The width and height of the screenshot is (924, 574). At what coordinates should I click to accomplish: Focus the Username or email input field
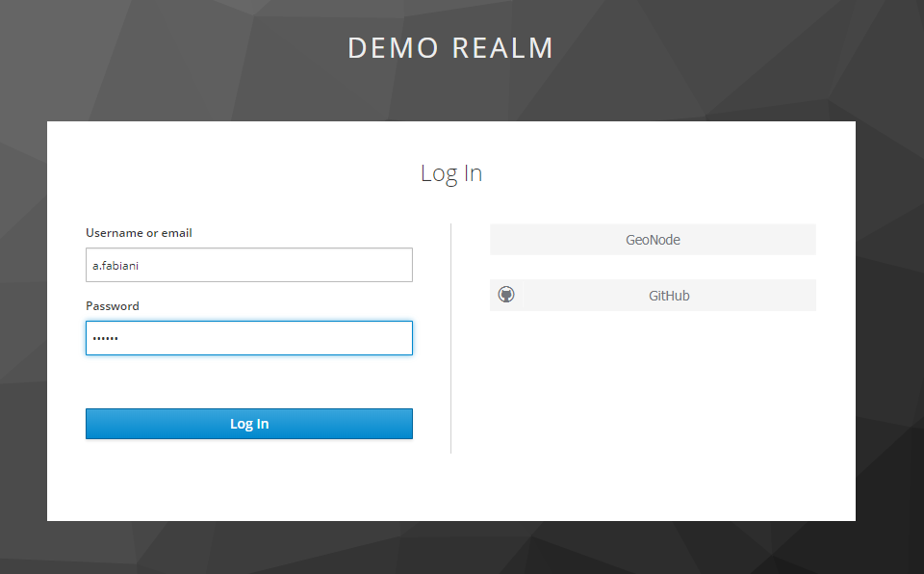click(289, 265)
